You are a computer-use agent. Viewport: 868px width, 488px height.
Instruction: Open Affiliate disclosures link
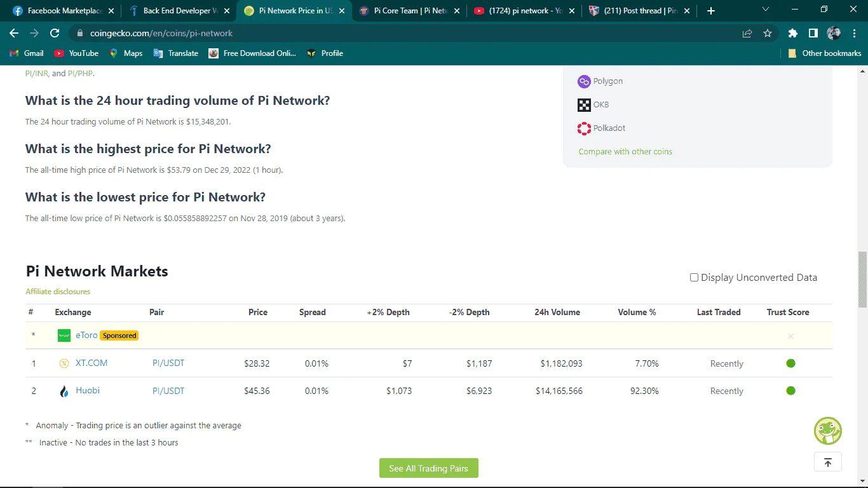58,292
